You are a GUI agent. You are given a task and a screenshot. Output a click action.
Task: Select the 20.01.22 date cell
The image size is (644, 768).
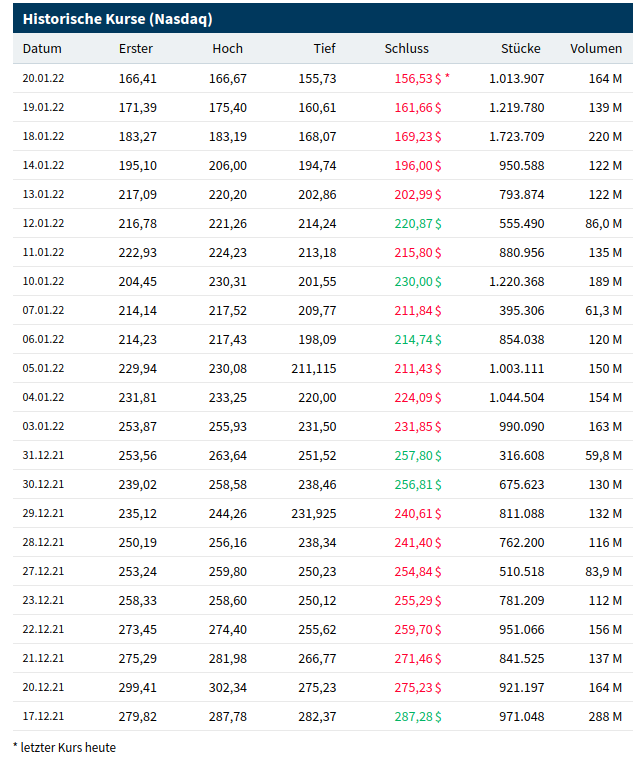43,78
